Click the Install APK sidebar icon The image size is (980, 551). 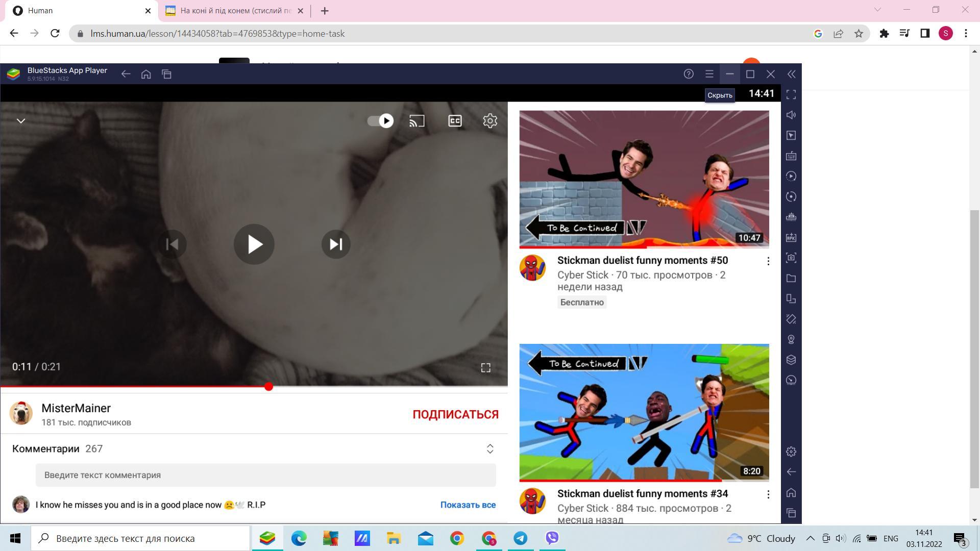(791, 238)
